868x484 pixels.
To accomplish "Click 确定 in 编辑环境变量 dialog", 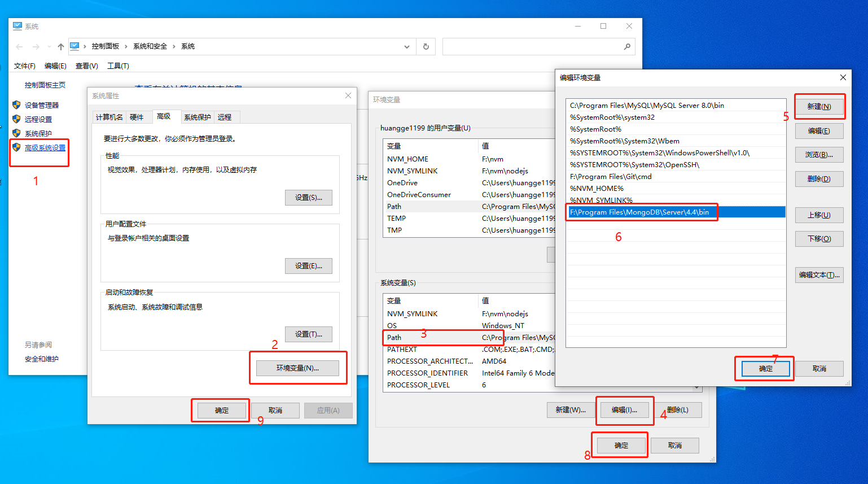I will pyautogui.click(x=765, y=369).
